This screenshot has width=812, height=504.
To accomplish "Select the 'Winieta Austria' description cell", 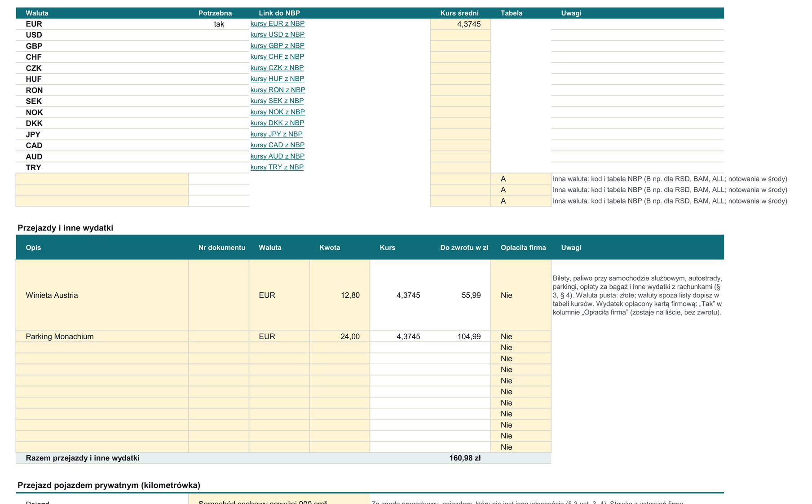I will point(102,295).
